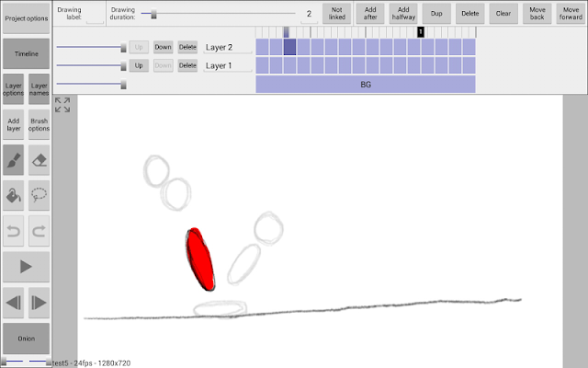The width and height of the screenshot is (588, 368).
Task: Toggle the Timeline panel
Action: click(x=27, y=53)
